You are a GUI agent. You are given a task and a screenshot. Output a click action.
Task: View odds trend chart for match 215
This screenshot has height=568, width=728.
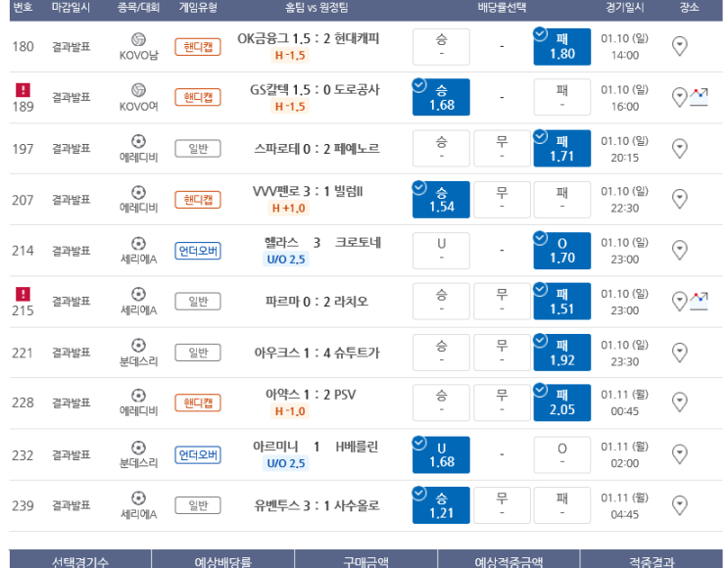coord(699,302)
